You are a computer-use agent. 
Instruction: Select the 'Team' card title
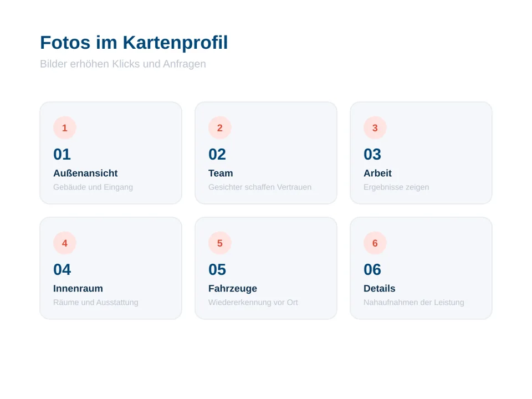click(x=221, y=173)
